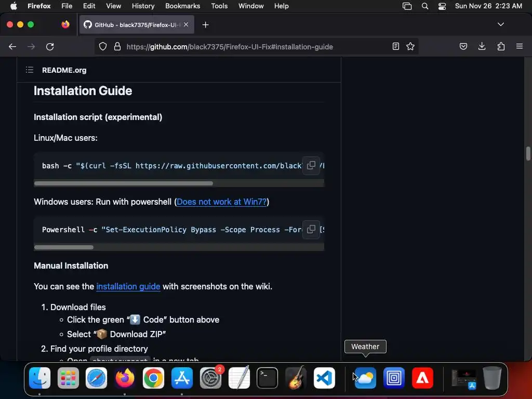
Task: Open the Firefox downloads panel
Action: pyautogui.click(x=482, y=46)
